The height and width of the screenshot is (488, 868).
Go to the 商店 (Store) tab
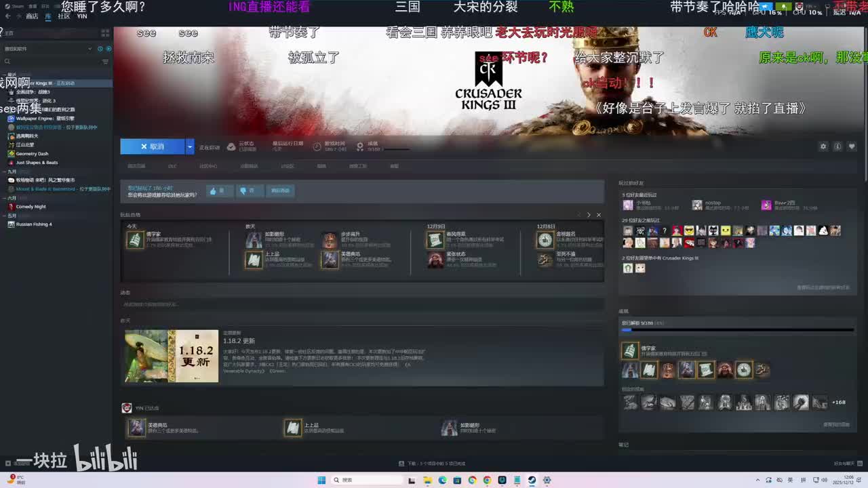pyautogui.click(x=32, y=16)
